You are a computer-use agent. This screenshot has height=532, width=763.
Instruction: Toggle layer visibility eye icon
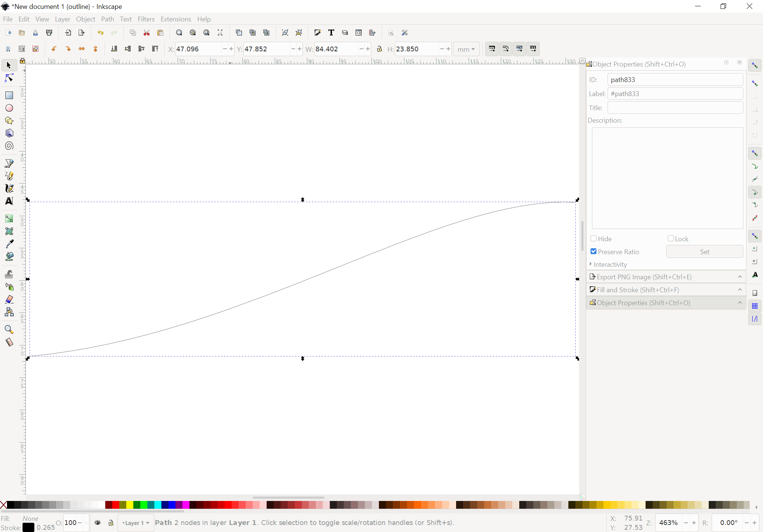97,523
